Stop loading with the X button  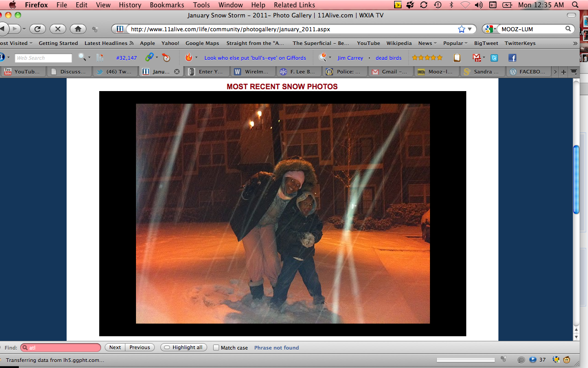(x=58, y=29)
